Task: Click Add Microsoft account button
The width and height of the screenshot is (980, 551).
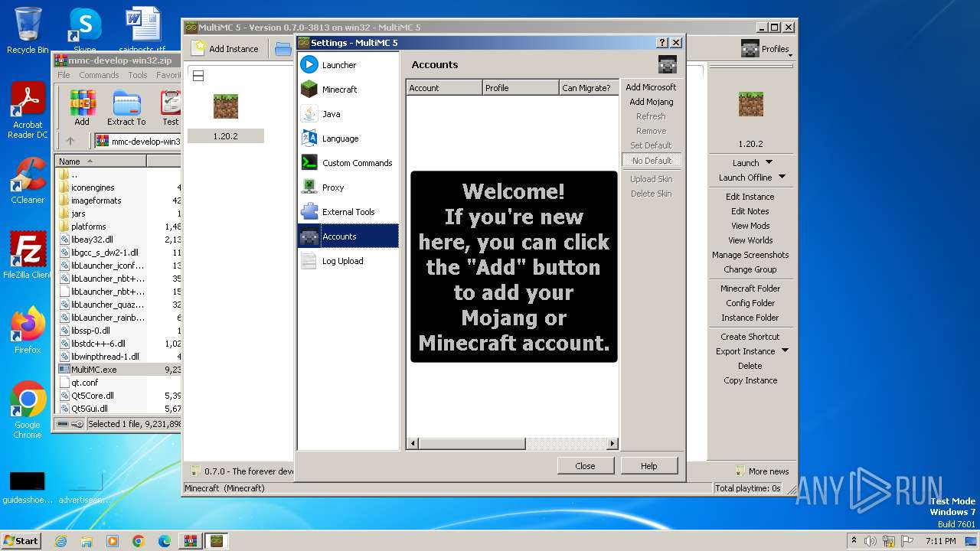Action: (x=651, y=87)
